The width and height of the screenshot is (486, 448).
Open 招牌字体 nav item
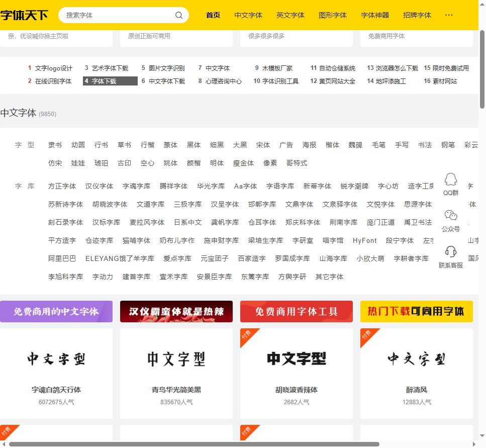coord(417,15)
